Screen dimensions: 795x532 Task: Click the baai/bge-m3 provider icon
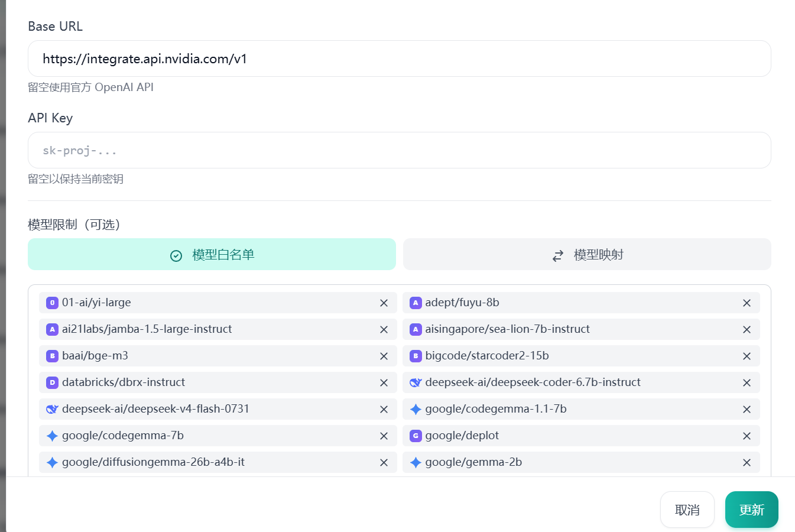52,356
